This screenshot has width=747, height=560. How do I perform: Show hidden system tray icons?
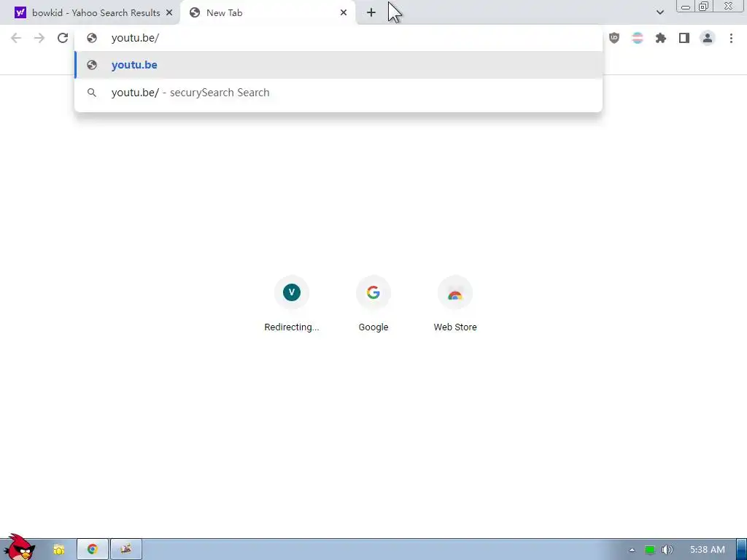(x=632, y=550)
